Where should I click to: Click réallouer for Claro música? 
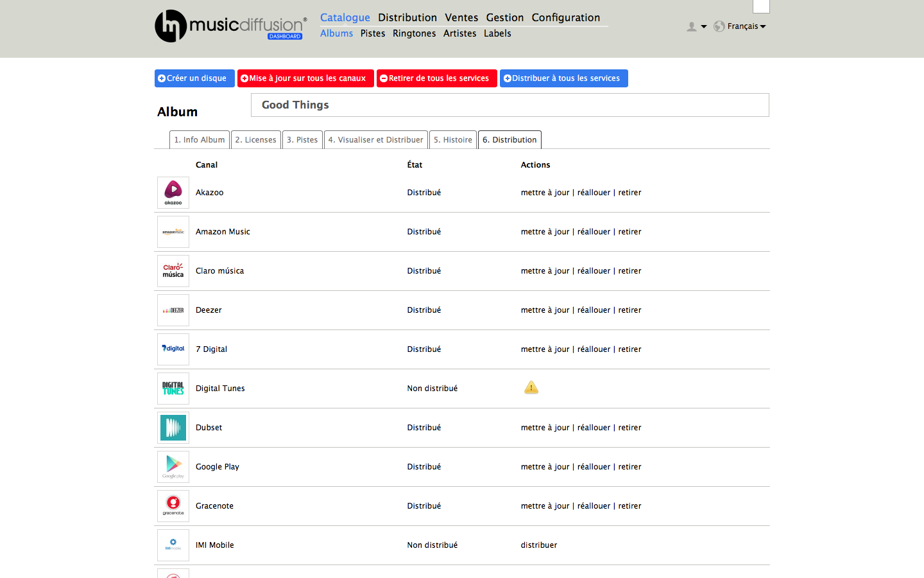pyautogui.click(x=594, y=271)
